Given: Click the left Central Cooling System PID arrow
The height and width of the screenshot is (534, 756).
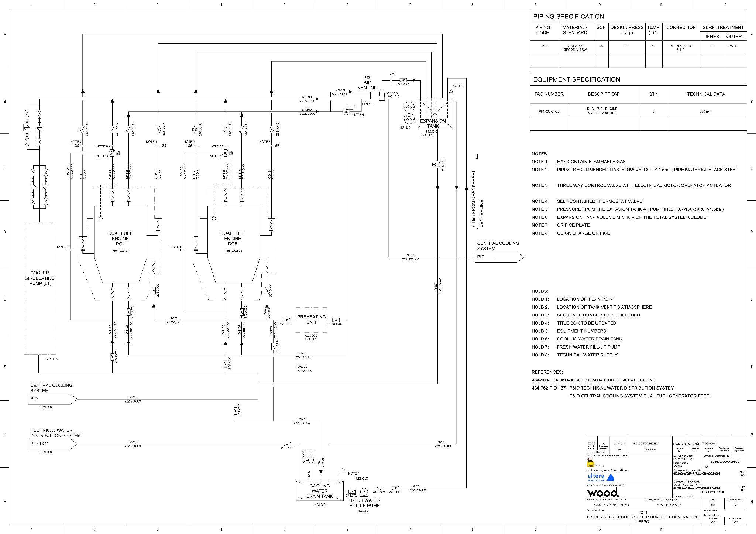Looking at the screenshot, I should 53,399.
